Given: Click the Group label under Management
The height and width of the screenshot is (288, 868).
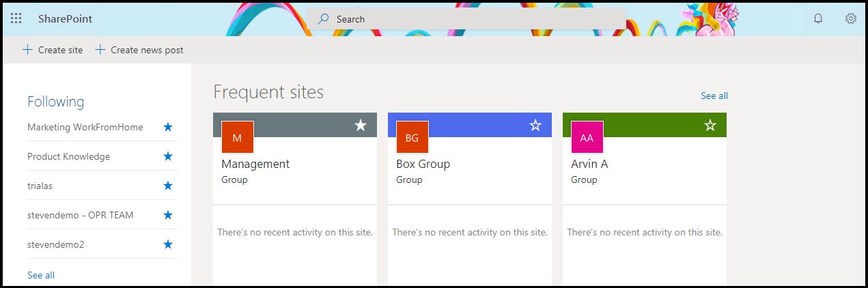Looking at the screenshot, I should click(234, 180).
